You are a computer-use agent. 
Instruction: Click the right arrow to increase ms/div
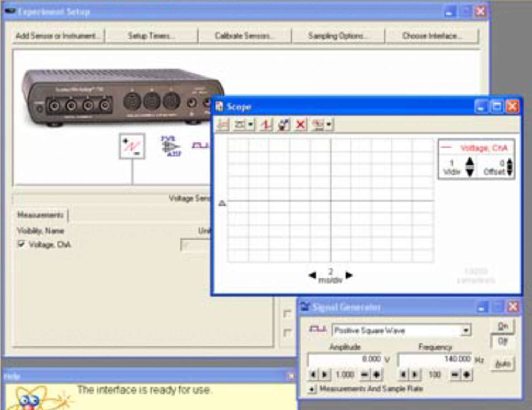(349, 275)
